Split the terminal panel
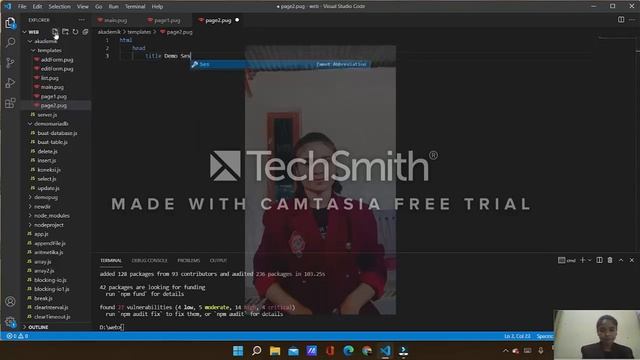 coord(599,260)
